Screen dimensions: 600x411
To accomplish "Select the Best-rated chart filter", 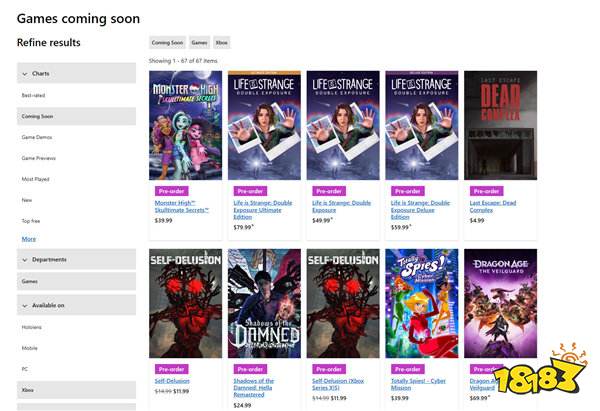I will 33,95.
